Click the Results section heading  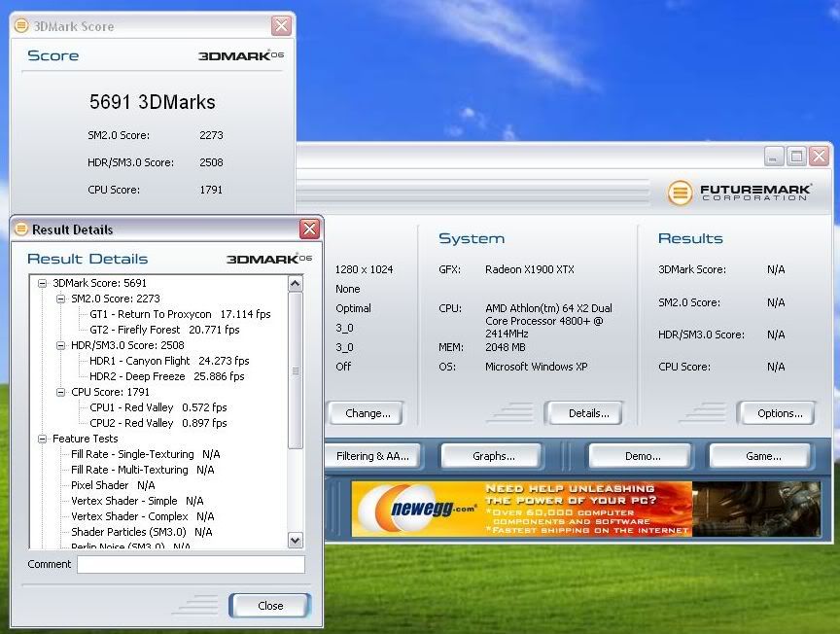690,238
